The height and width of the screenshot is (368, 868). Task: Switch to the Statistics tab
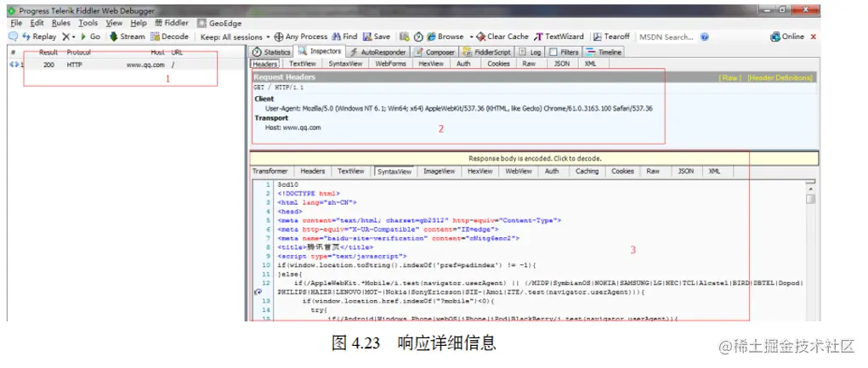coord(271,52)
